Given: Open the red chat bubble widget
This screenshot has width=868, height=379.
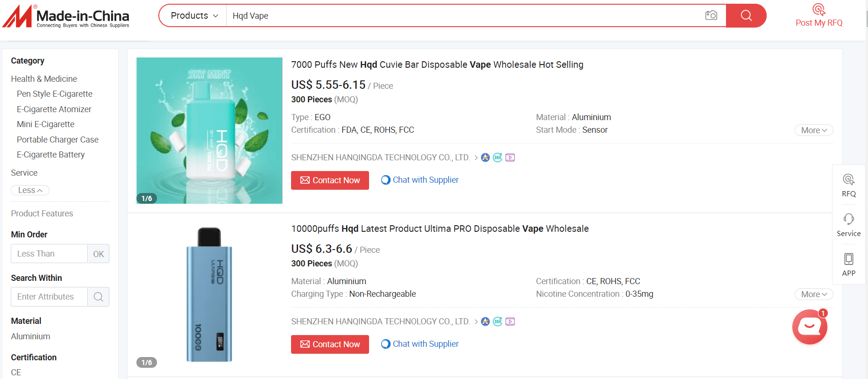Looking at the screenshot, I should (x=810, y=327).
